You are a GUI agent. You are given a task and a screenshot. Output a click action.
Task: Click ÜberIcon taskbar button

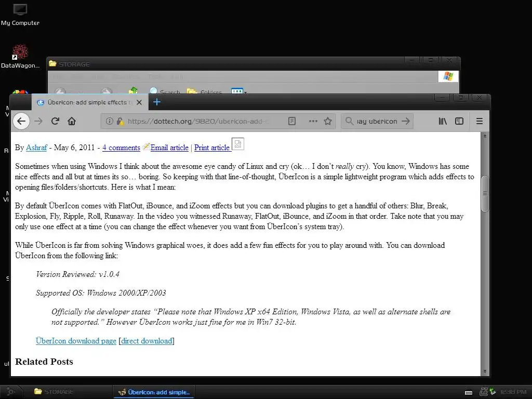pyautogui.click(x=154, y=392)
